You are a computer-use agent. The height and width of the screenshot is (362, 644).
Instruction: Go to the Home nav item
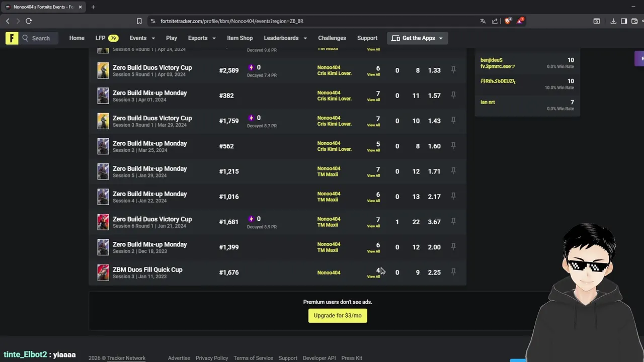pyautogui.click(x=77, y=38)
